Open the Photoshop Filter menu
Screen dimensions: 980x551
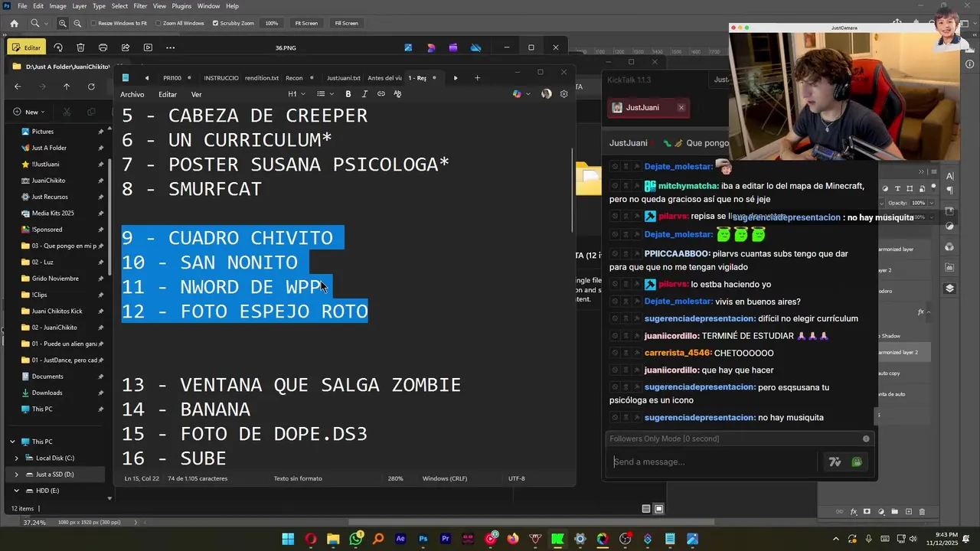pyautogui.click(x=140, y=6)
